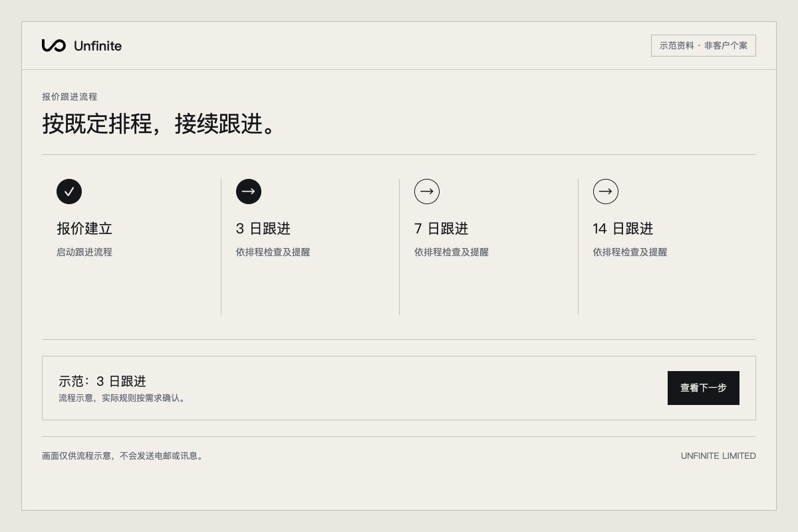Click the heading 按既定排程，接续跟进。
This screenshot has height=532, width=798.
click(159, 124)
